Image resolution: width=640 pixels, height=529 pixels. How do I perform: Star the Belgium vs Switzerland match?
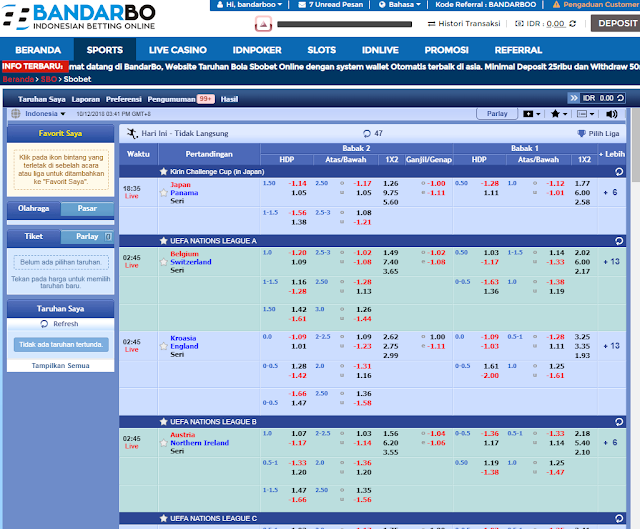tap(164, 262)
